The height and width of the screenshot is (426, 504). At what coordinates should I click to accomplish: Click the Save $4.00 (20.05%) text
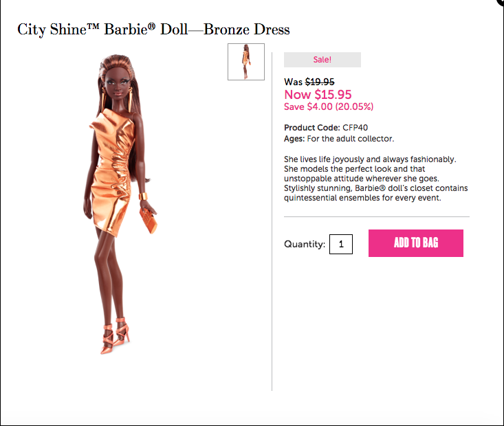point(329,106)
